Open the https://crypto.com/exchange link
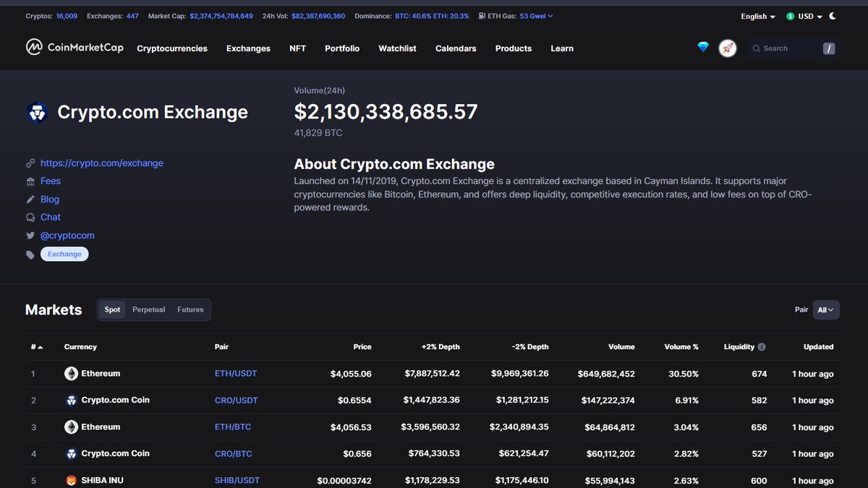 coord(102,163)
